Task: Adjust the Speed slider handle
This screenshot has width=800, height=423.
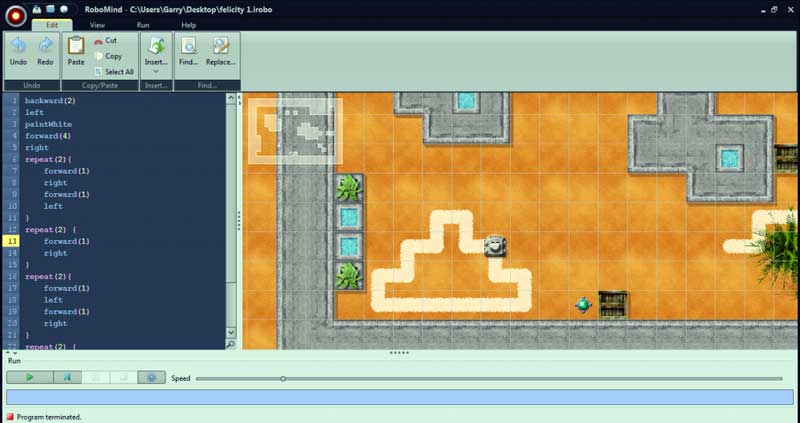Action: tap(283, 379)
